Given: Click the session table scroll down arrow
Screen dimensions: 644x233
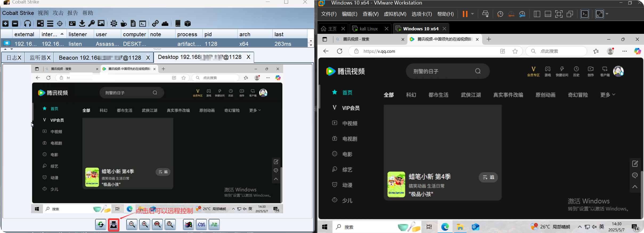Looking at the screenshot, I should pos(311,45).
